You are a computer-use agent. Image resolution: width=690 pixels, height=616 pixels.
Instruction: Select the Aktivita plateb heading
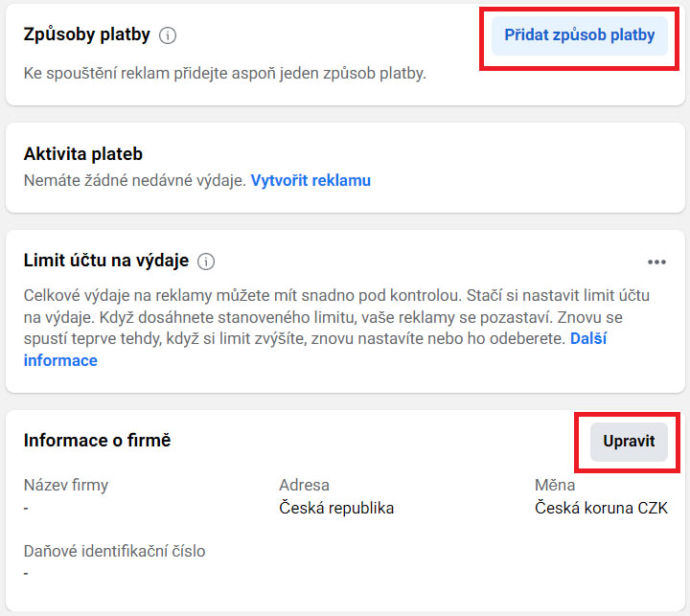(x=83, y=154)
